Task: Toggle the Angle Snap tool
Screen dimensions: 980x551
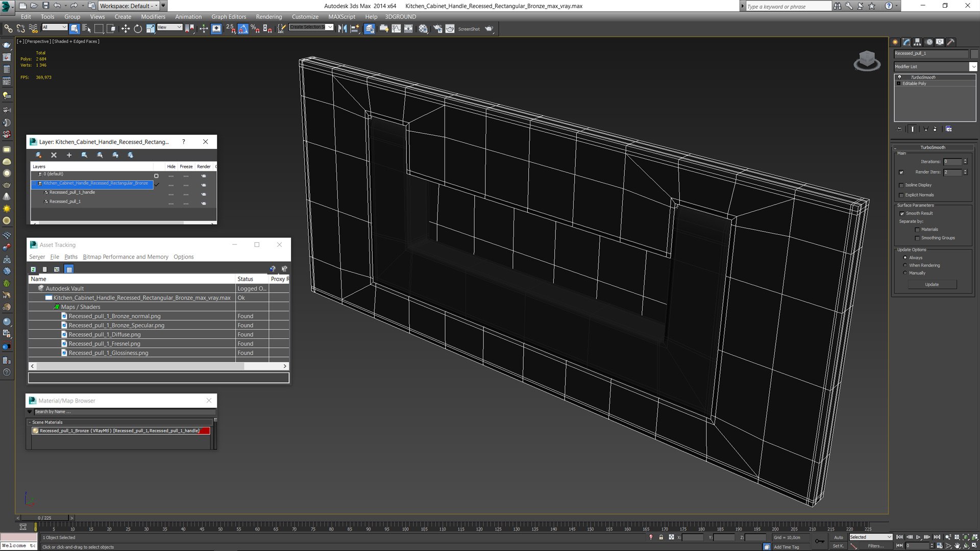Action: click(x=243, y=29)
